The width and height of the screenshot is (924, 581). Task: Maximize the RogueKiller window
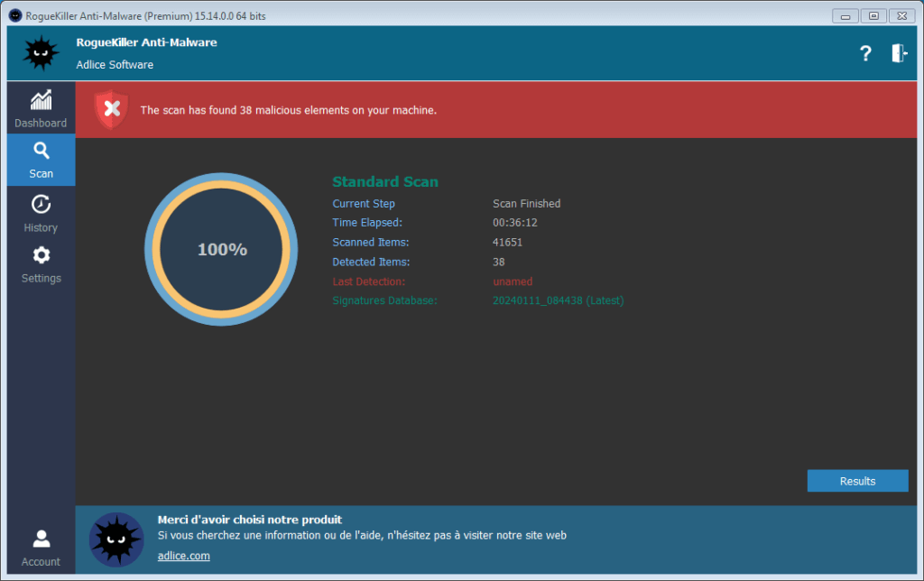tap(873, 15)
